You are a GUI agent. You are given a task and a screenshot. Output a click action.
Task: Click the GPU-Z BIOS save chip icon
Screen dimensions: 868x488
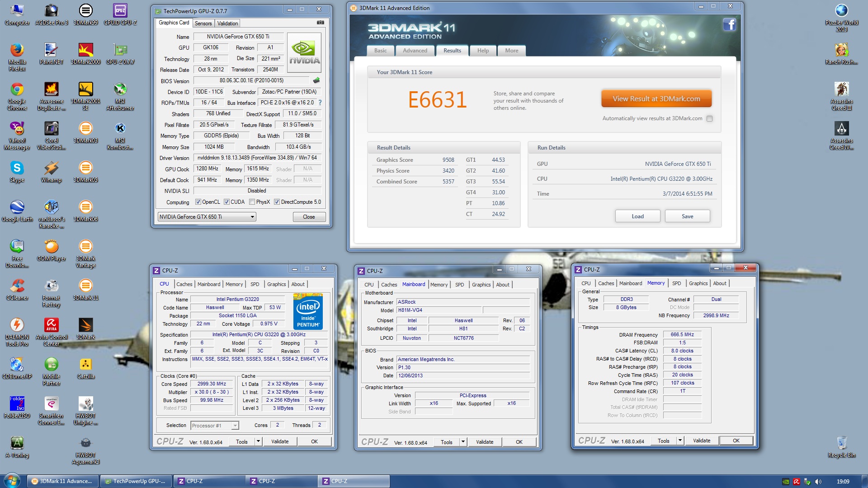[316, 80]
